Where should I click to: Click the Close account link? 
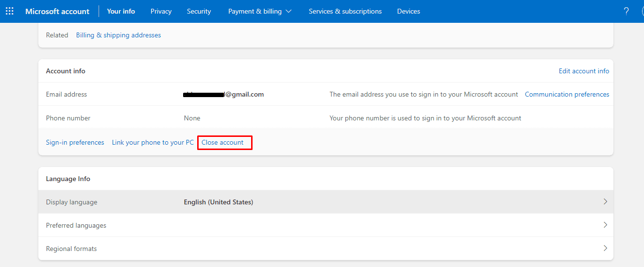(x=222, y=142)
